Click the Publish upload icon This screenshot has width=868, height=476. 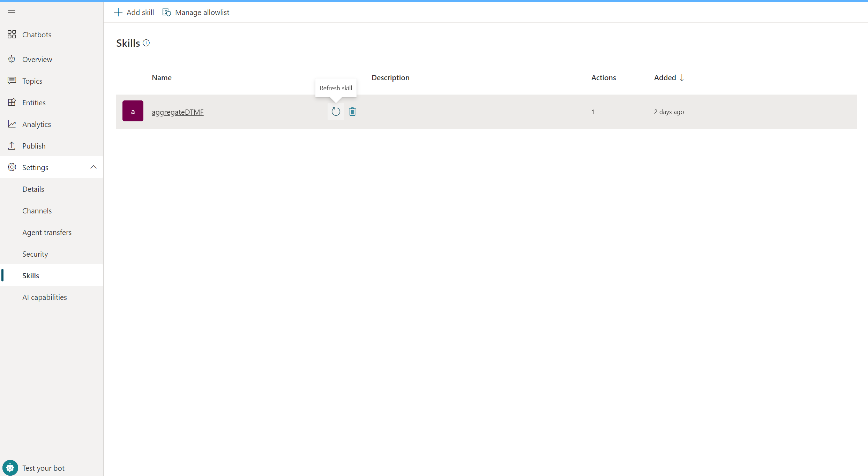pyautogui.click(x=12, y=146)
